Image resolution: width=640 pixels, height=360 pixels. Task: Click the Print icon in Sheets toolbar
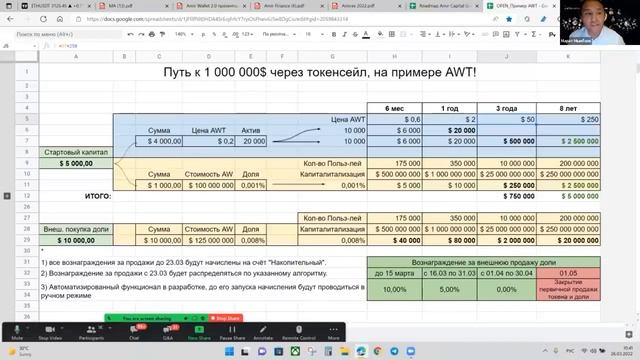click(152, 34)
